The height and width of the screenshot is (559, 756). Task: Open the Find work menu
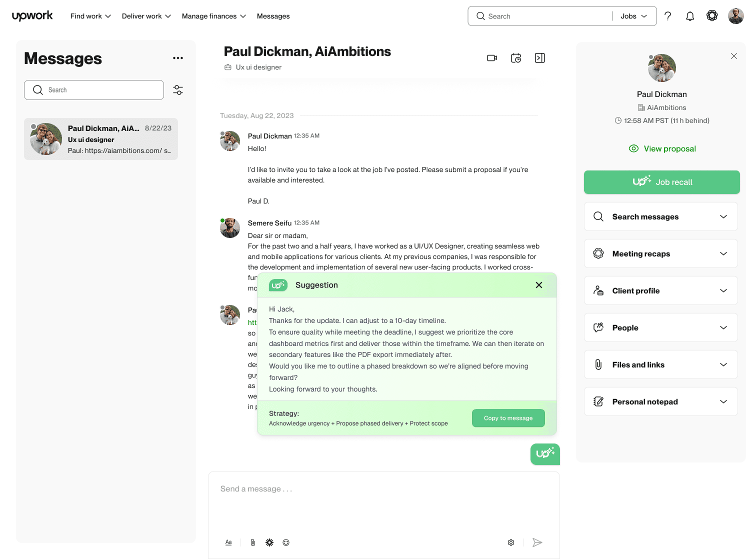tap(90, 16)
